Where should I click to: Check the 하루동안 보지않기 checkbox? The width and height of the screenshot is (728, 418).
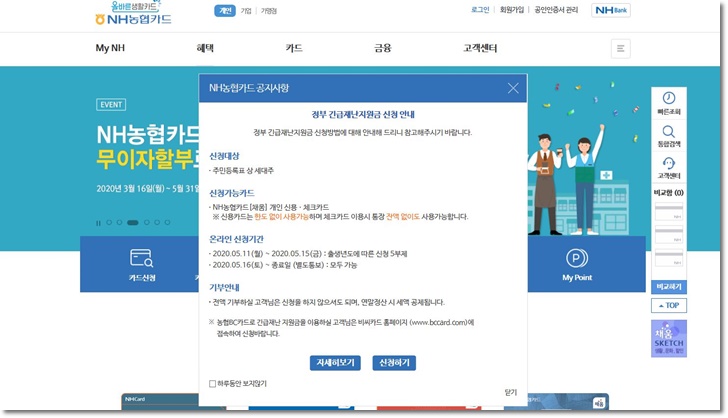click(212, 384)
